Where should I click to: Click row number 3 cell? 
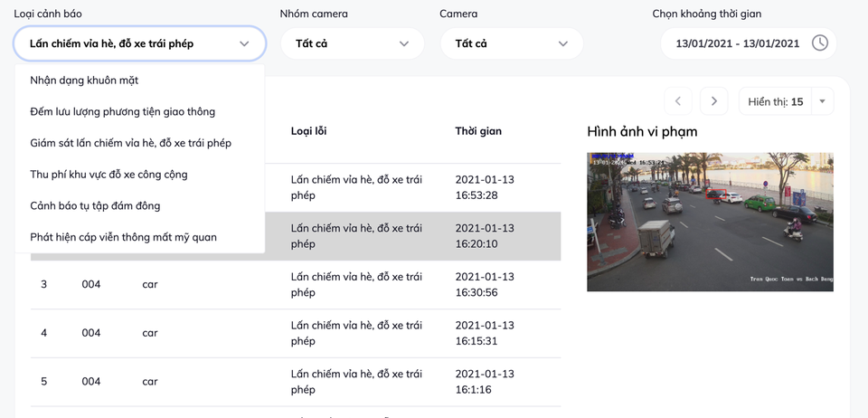pos(43,285)
